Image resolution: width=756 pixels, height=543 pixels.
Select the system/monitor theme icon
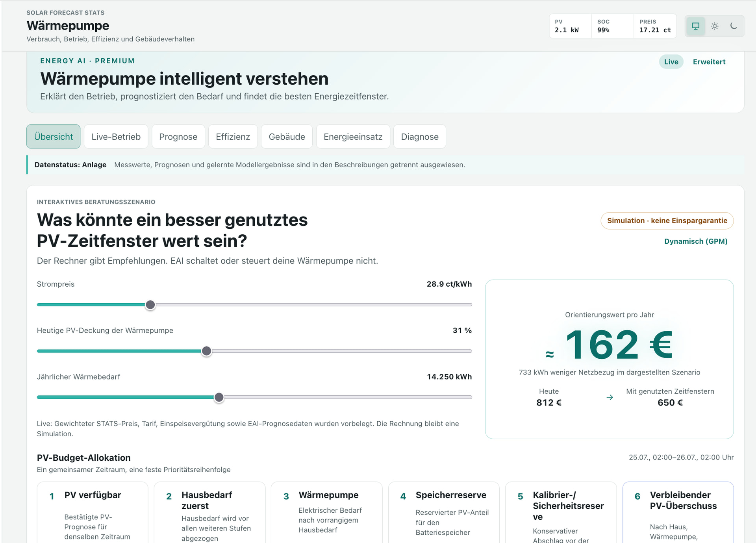[x=696, y=26]
